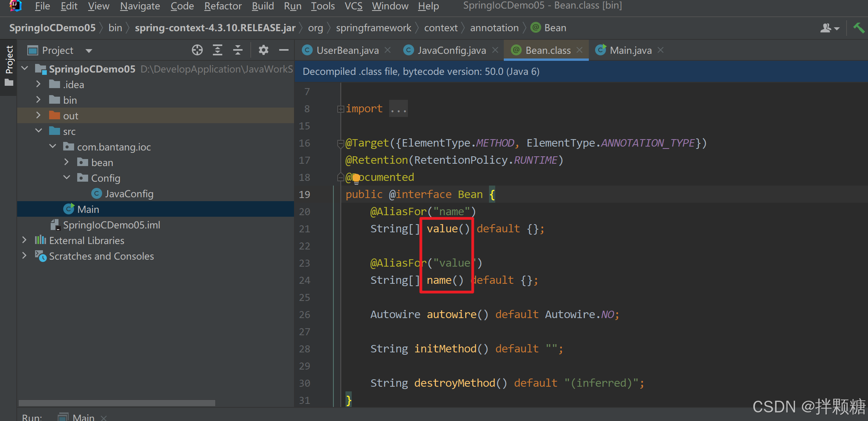Close the UserBean.java tab

388,50
